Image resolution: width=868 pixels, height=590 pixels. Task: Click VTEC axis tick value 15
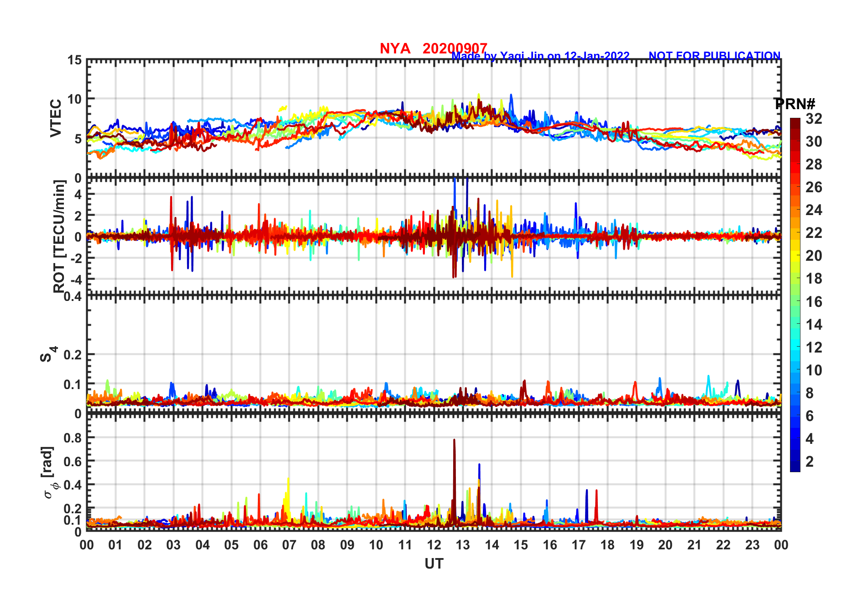click(x=75, y=60)
